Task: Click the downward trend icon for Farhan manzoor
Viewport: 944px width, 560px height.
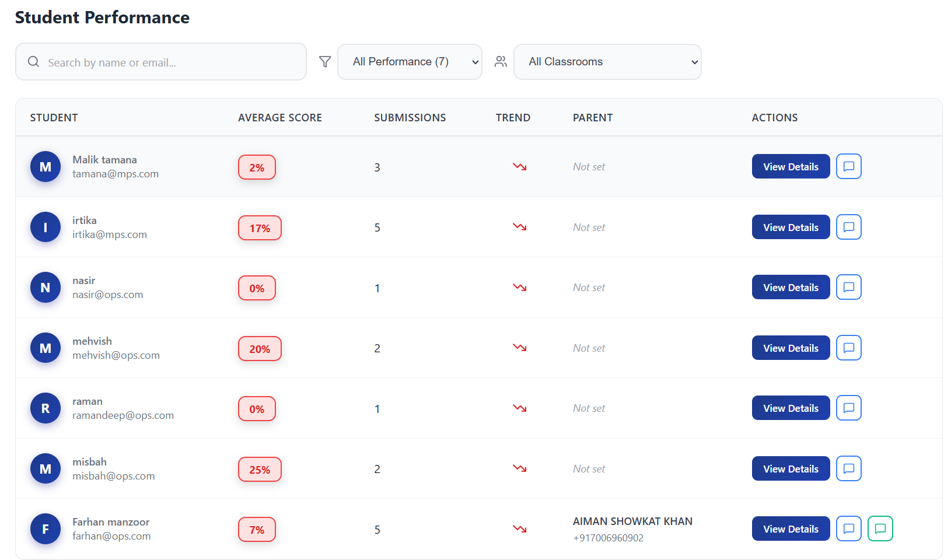Action: (520, 529)
